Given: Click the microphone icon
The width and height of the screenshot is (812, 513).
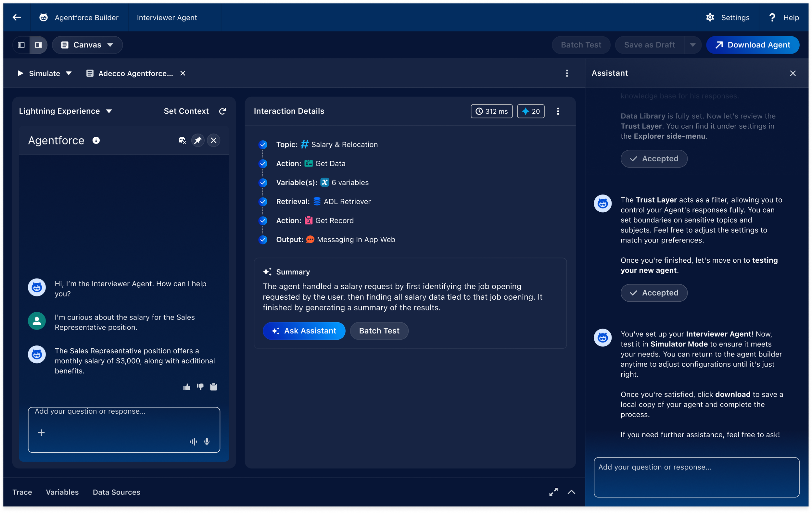Looking at the screenshot, I should point(207,441).
